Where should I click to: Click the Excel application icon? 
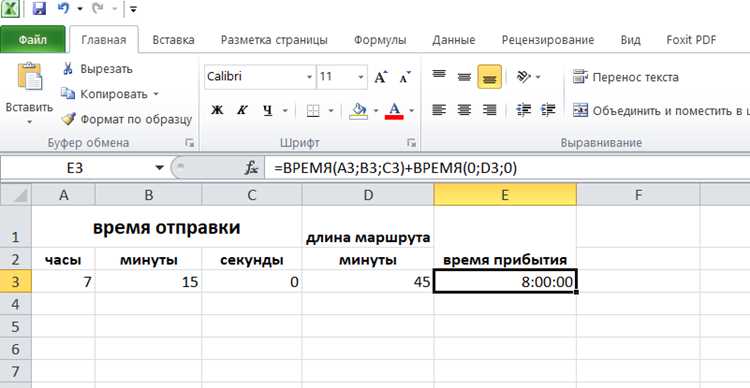11,8
